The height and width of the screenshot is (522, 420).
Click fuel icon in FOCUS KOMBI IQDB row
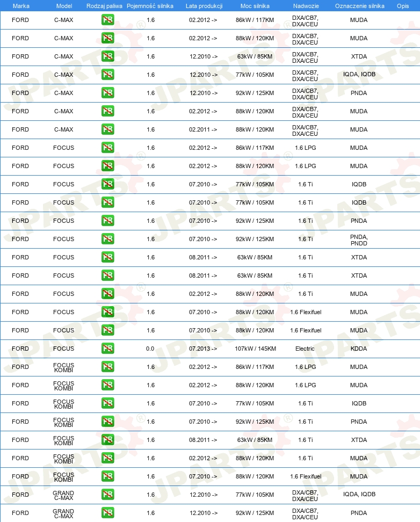[x=107, y=403]
